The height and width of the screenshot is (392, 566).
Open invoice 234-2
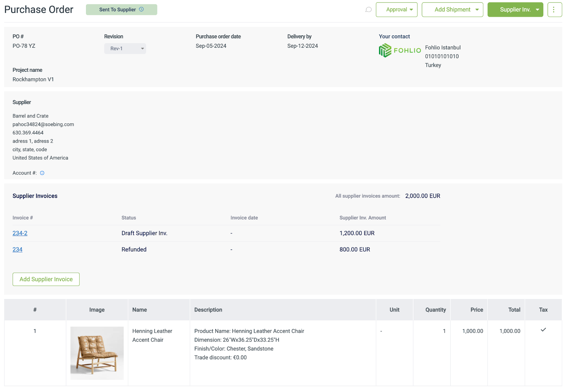20,233
